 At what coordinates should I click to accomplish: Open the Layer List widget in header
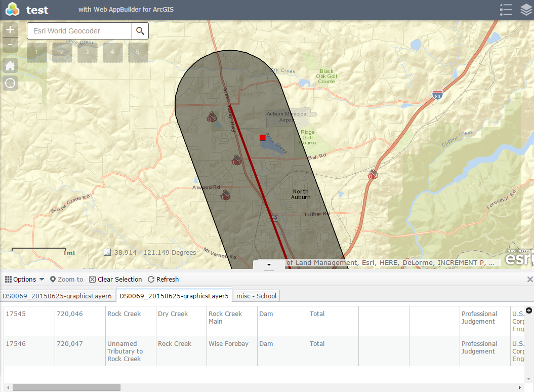[x=526, y=10]
